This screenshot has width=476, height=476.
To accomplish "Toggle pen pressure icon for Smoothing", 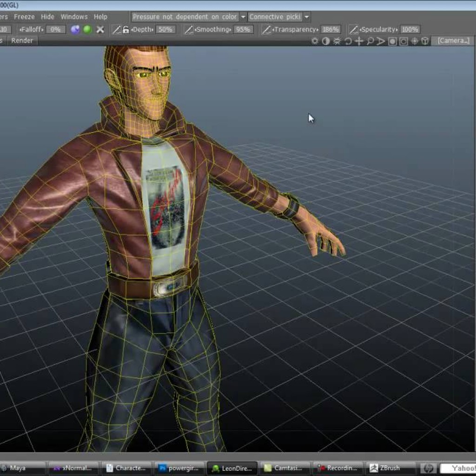I will coord(188,29).
